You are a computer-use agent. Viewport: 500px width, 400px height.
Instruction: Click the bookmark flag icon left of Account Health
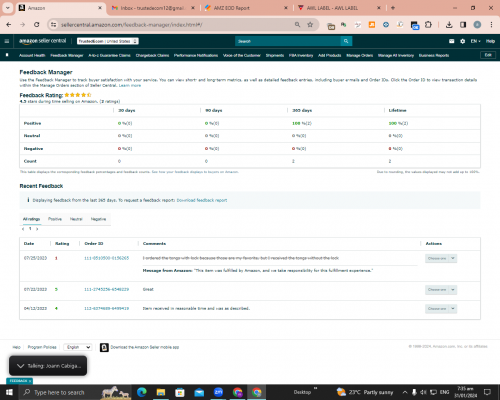[7, 55]
